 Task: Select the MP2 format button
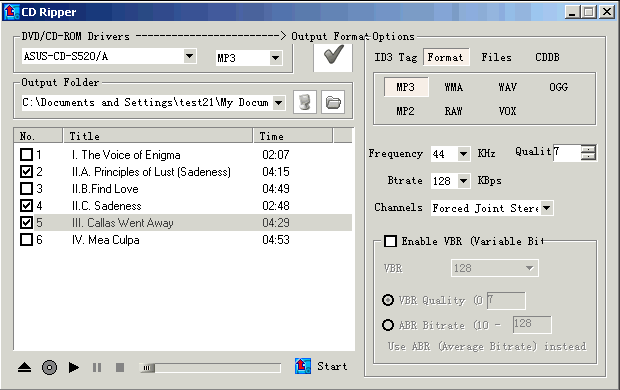[406, 111]
